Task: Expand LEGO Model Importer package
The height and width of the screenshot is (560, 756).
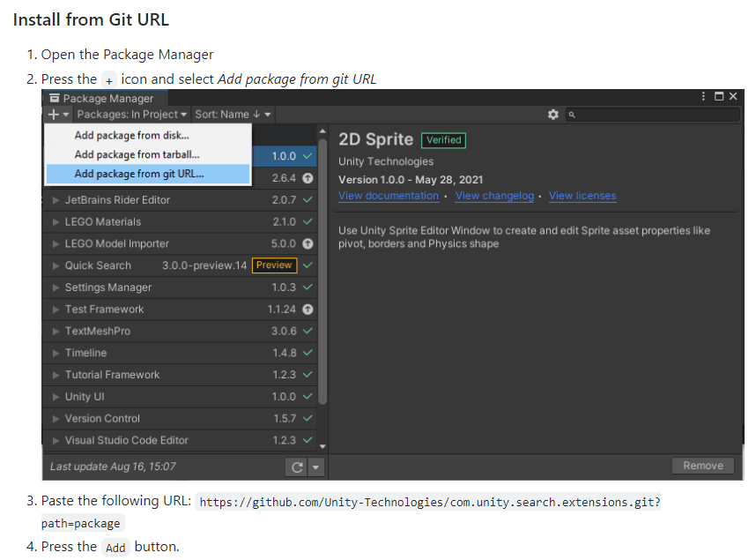Action: [x=56, y=243]
